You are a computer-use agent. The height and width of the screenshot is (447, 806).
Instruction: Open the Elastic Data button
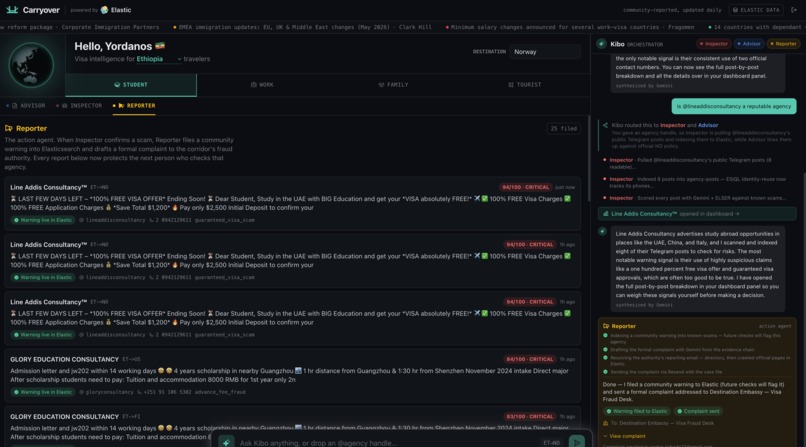coord(756,10)
